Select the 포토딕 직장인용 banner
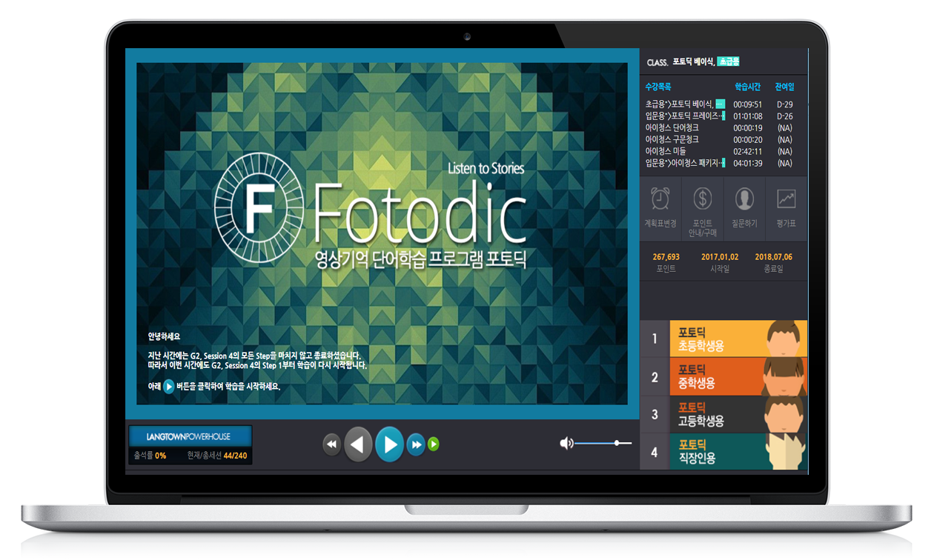Screen dimensions: 934x560 pyautogui.click(x=738, y=451)
